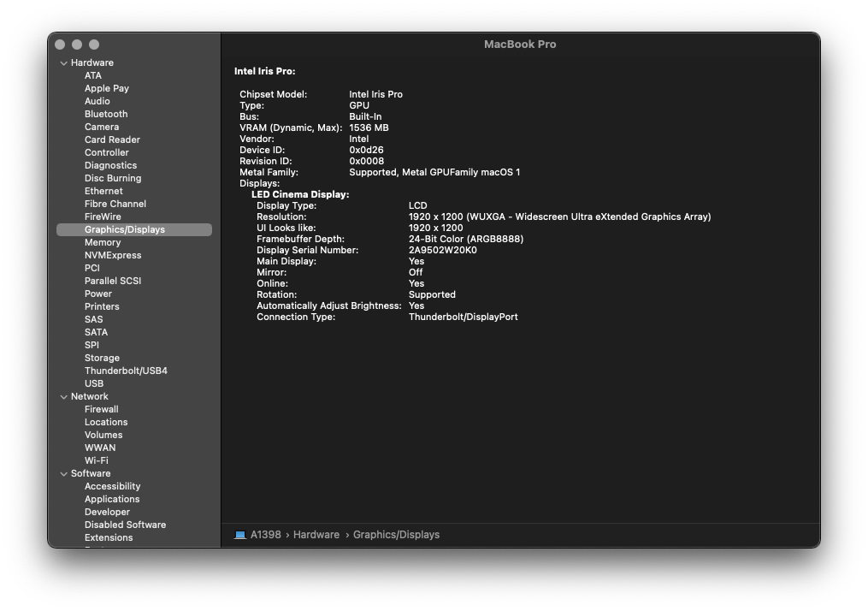Viewport: 868px width, 611px height.
Task: Click the 1536 MB VRAM value
Action: tap(369, 128)
